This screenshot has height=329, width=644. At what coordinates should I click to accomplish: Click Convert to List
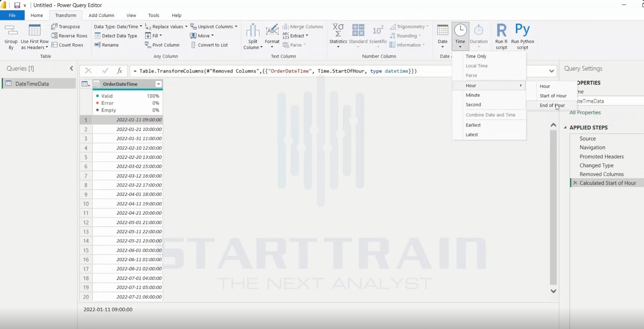(209, 45)
